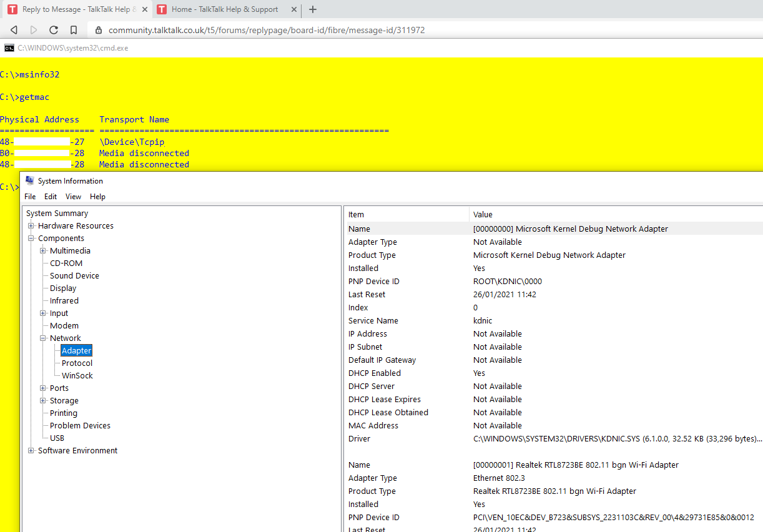Select the Components tree item
The image size is (763, 532).
[x=61, y=239]
